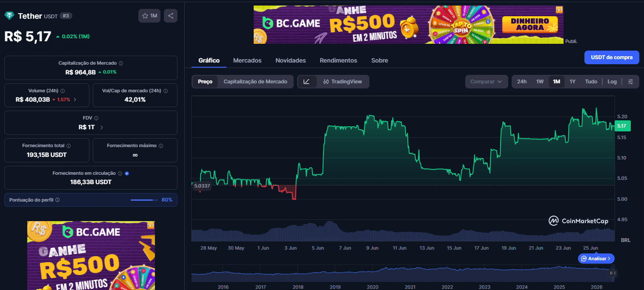Switch chart to Capitalização de Mercado
The image size is (644, 290).
pyautogui.click(x=255, y=82)
